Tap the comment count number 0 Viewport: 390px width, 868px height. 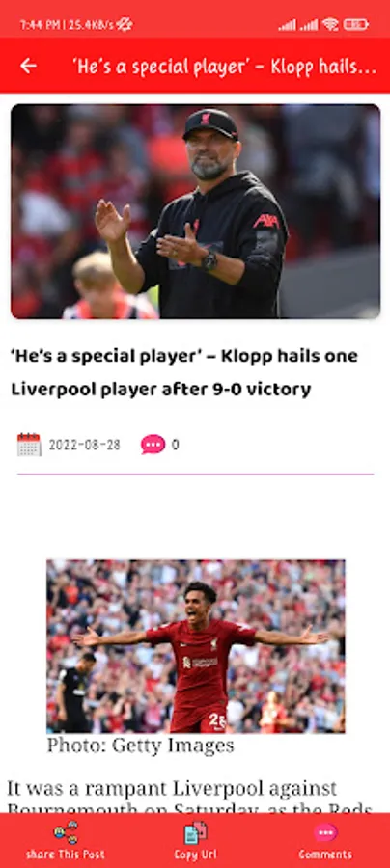[x=175, y=445]
